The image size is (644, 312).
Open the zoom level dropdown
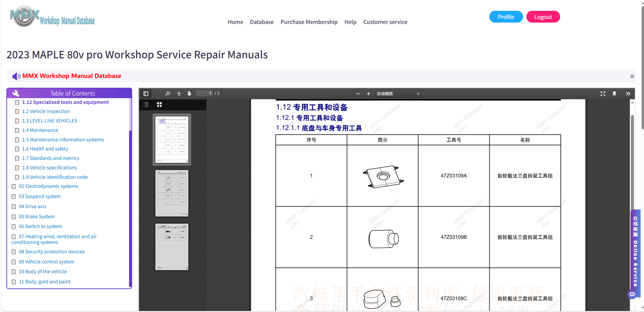click(x=398, y=94)
